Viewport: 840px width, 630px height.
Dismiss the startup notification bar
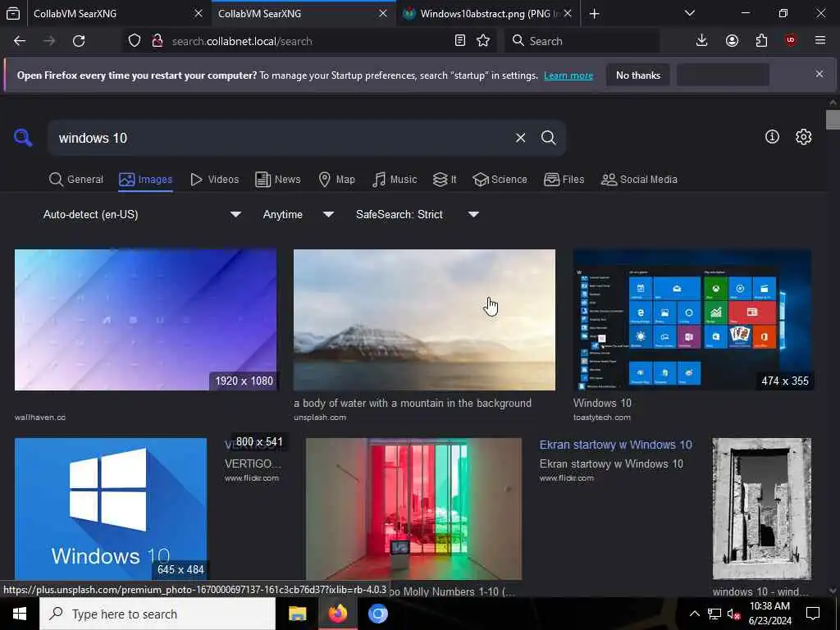tap(819, 75)
